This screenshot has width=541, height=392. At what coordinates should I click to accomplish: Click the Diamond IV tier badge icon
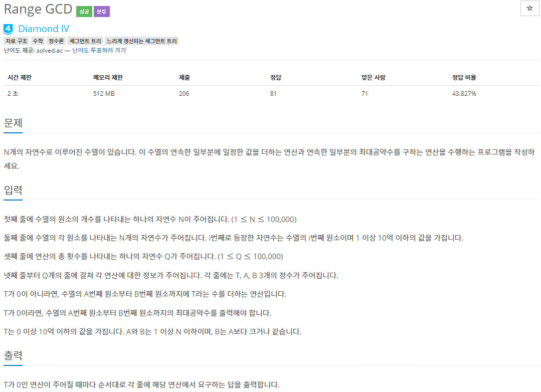[x=9, y=29]
